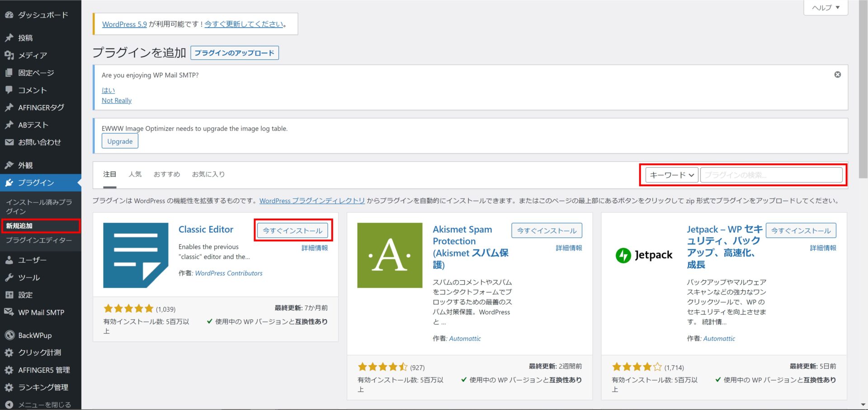The height and width of the screenshot is (410, 868).
Task: Open 詳細情報 for Akismet
Action: [569, 248]
